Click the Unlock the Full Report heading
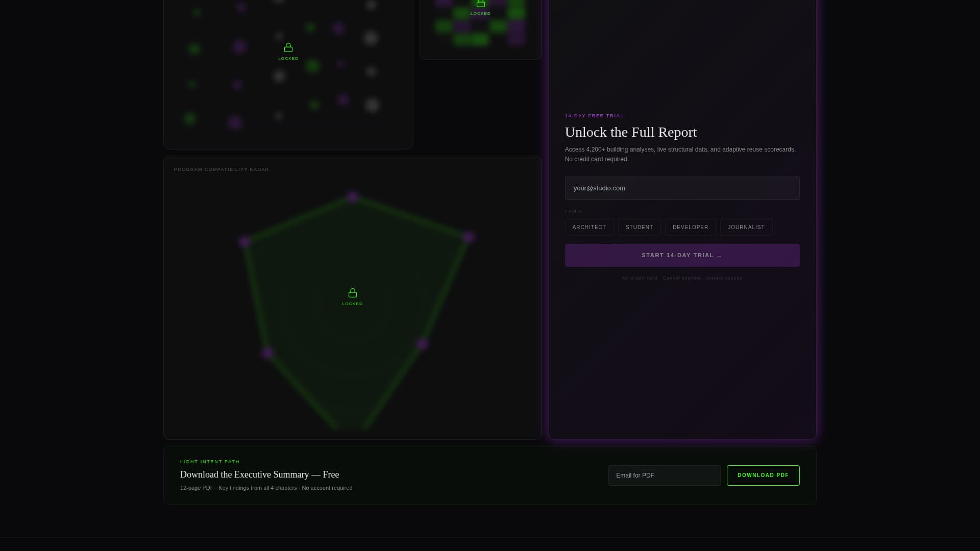The image size is (980, 551). tap(630, 132)
